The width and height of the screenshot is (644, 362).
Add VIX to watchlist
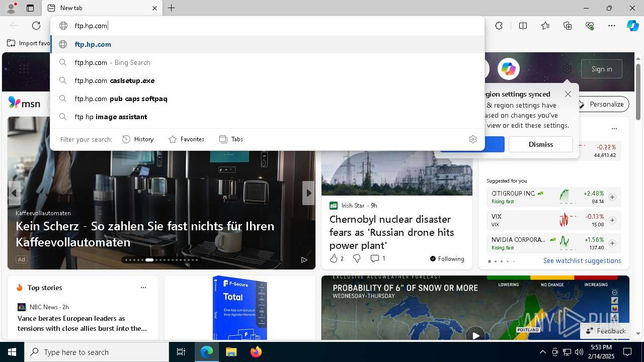[612, 220]
